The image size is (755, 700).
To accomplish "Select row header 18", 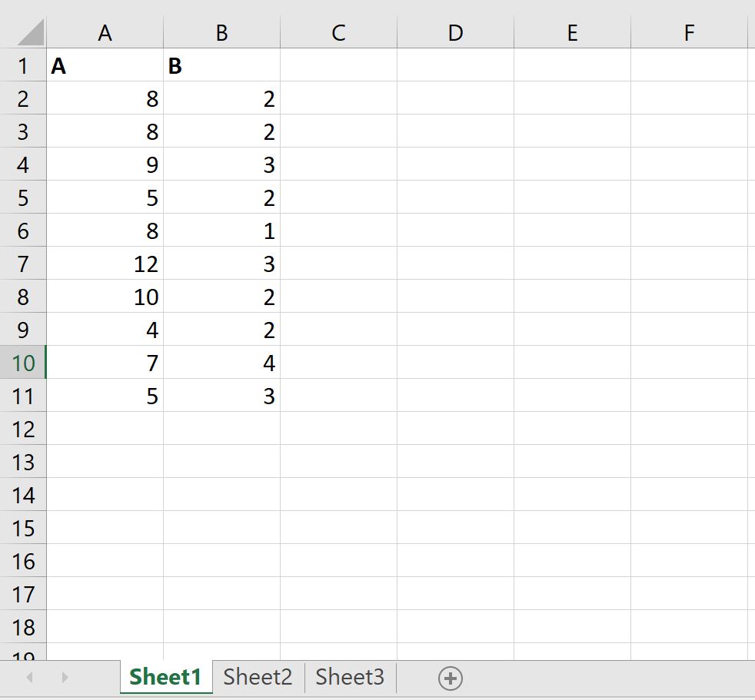I will pos(23,626).
